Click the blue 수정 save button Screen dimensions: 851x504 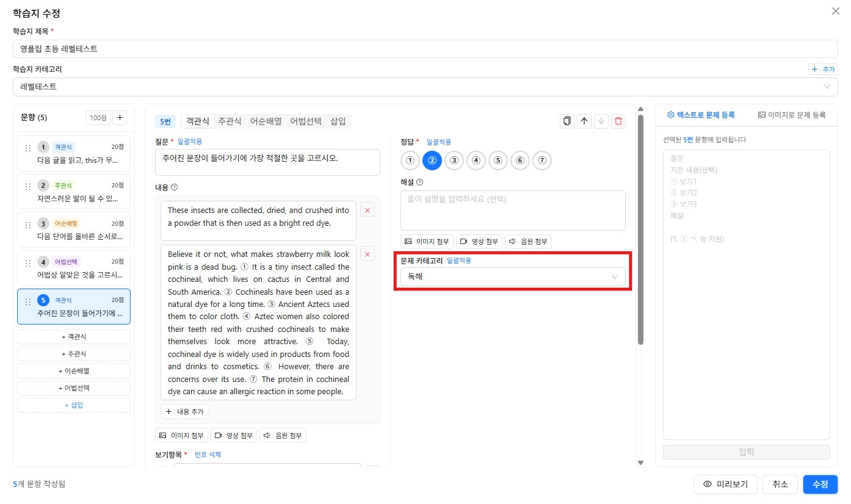[820, 484]
